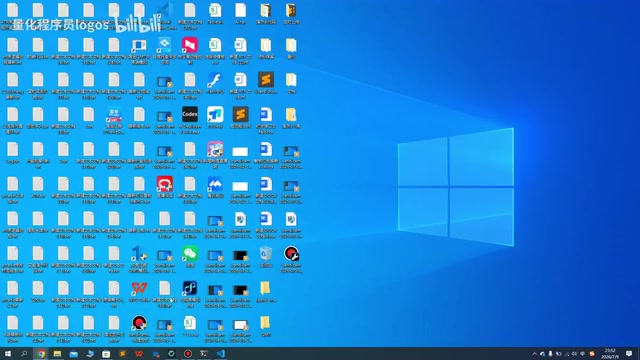Open the red record button app in taskbar
This screenshot has height=360, width=640.
(x=188, y=353)
